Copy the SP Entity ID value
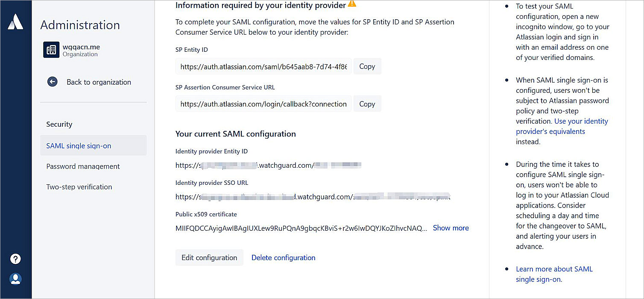 point(366,66)
